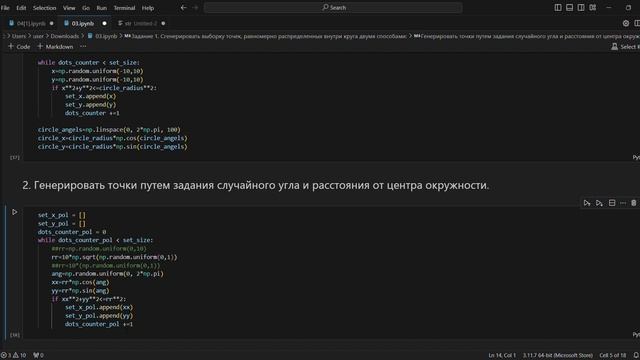Click Ln 14, Col 1 status item
The width and height of the screenshot is (640, 360).
[x=502, y=356]
